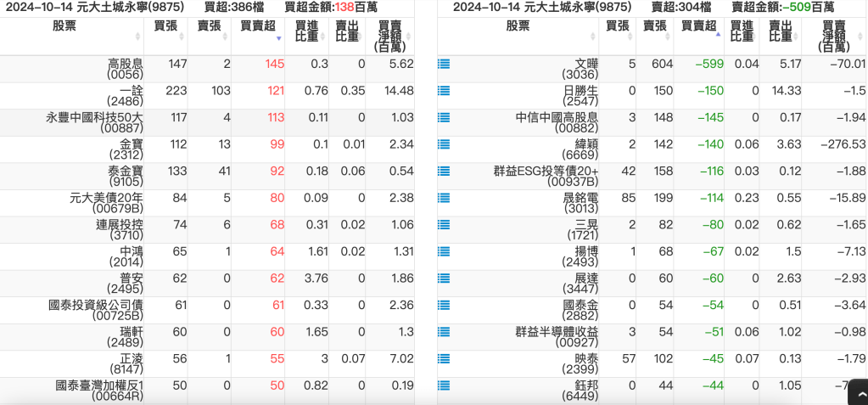Image resolution: width=868 pixels, height=405 pixels.
Task: Click the 群益半導體收益 (00927) stock name
Action: 557,337
